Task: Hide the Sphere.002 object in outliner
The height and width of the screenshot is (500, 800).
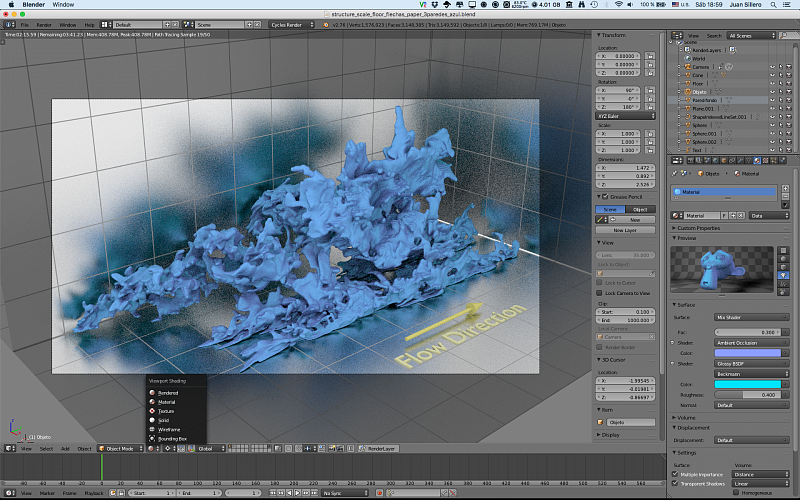Action: (772, 142)
